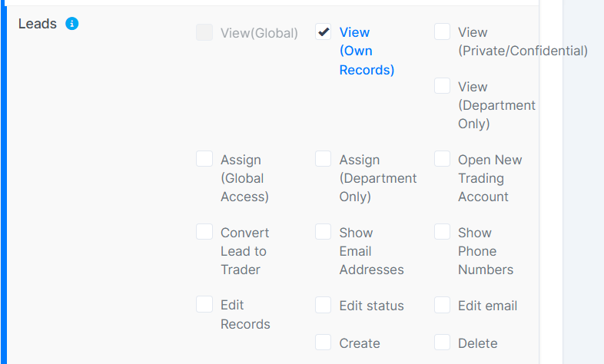Click the Convert Lead to Trader label
This screenshot has width=604, height=364.
[243, 251]
